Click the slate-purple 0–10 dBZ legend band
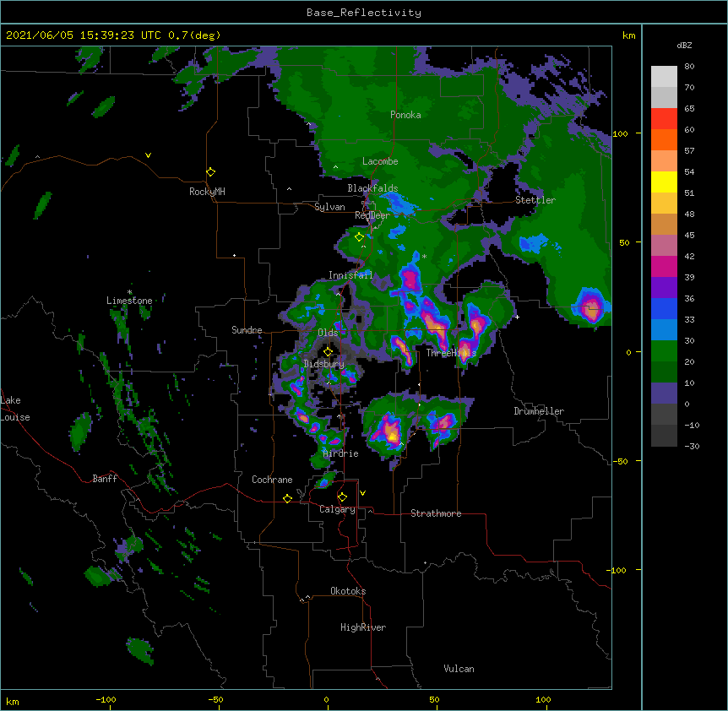 pos(664,393)
